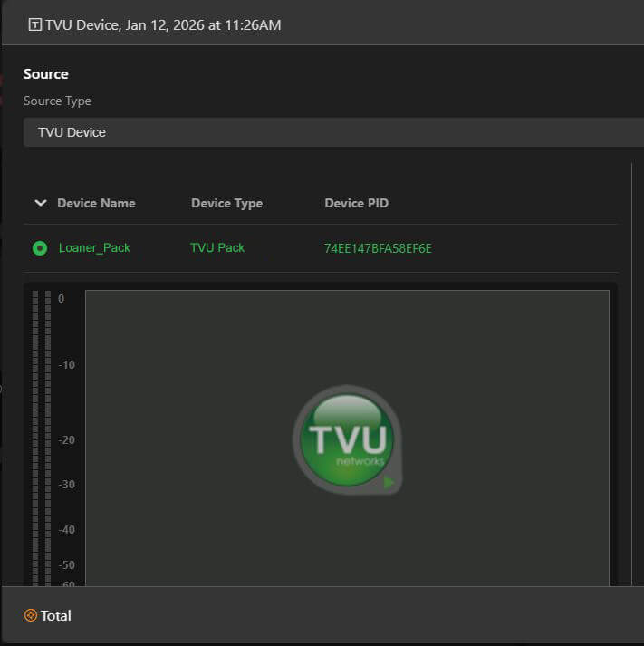Click the Source Type label
The height and width of the screenshot is (646, 644).
pyautogui.click(x=57, y=101)
